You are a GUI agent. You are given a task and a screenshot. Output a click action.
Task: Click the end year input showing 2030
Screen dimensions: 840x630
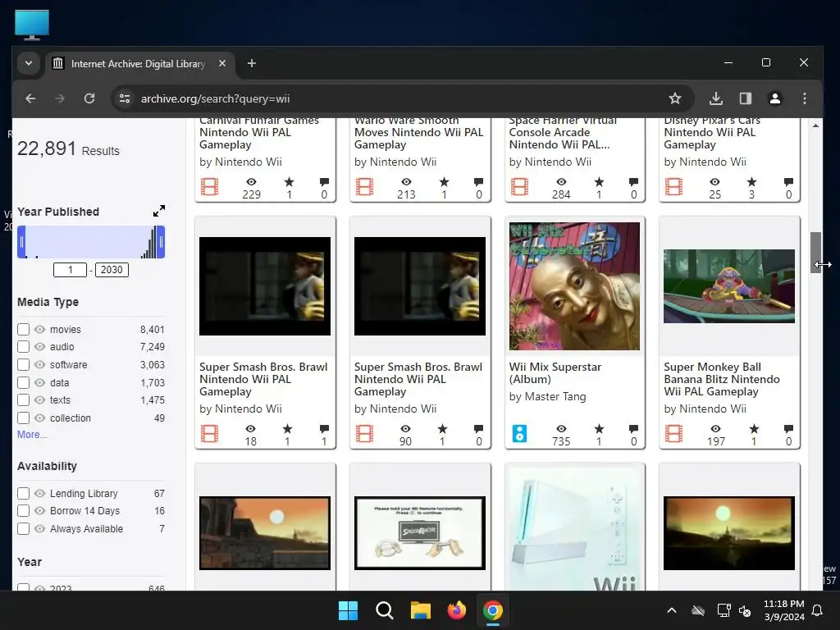(x=112, y=269)
